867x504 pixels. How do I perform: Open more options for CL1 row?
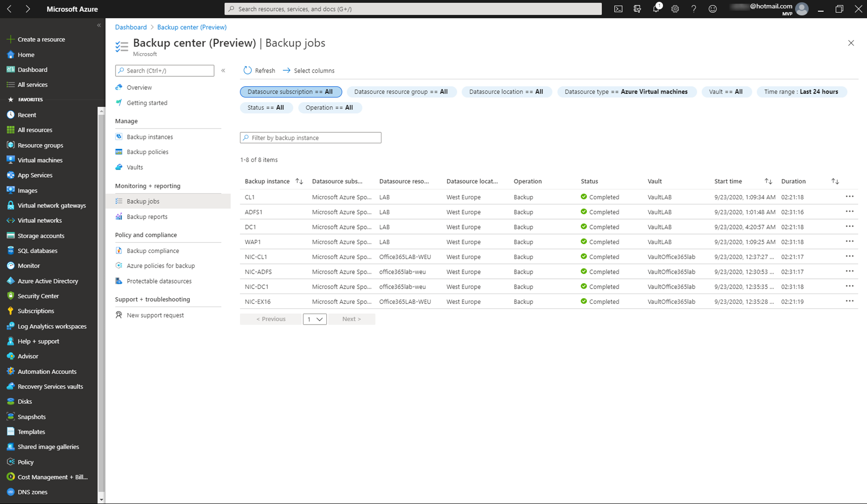coord(850,197)
